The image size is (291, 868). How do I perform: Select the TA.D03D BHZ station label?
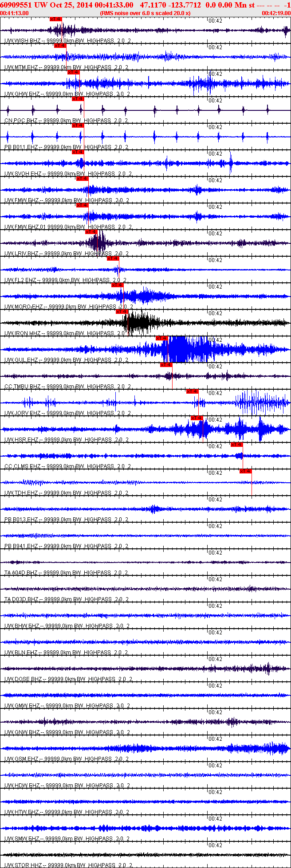[67, 599]
